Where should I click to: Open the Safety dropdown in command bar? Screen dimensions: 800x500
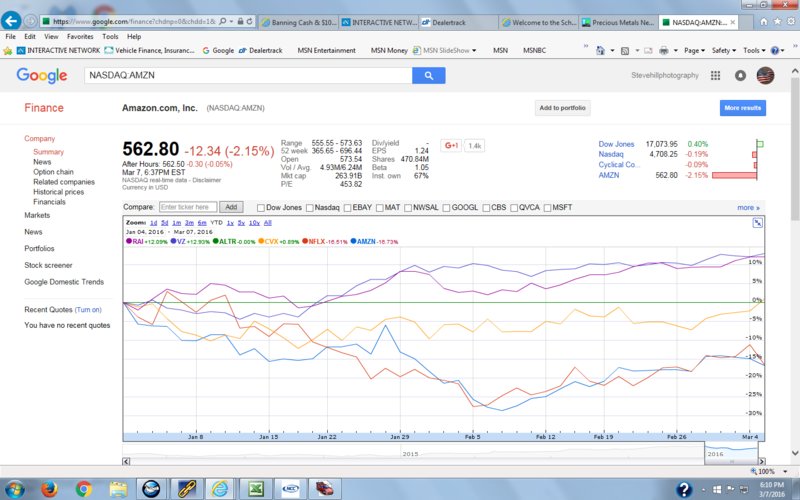click(723, 51)
